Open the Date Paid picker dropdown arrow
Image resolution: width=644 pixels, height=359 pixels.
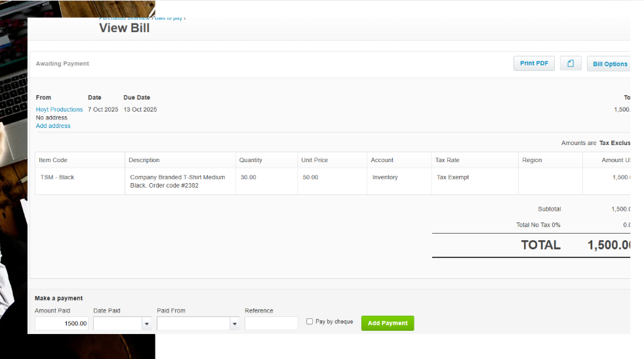pyautogui.click(x=147, y=324)
